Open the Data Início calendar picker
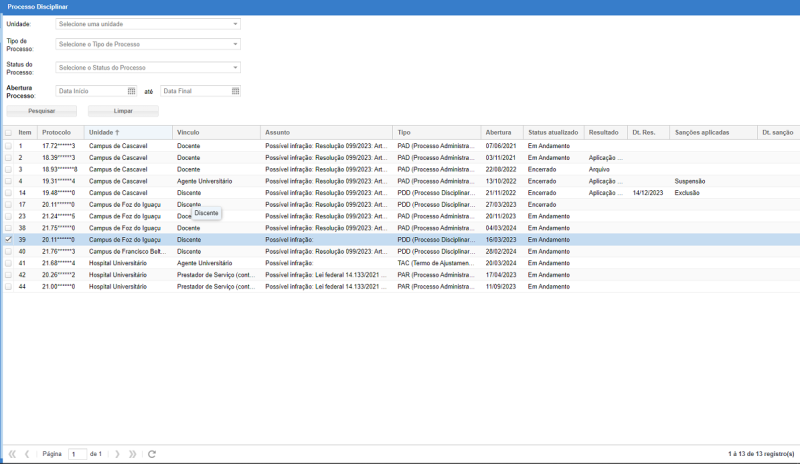This screenshot has height=464, width=800. pyautogui.click(x=131, y=91)
